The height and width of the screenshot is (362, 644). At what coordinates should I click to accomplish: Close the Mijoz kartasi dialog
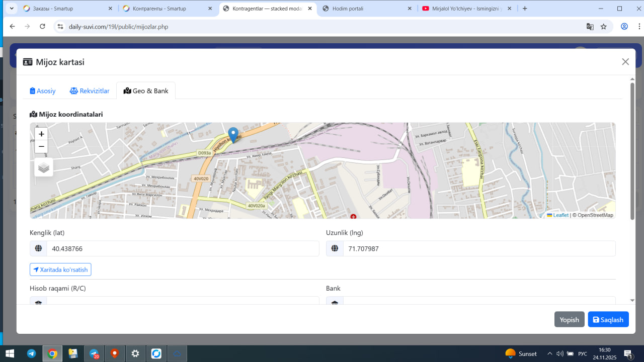click(x=625, y=62)
